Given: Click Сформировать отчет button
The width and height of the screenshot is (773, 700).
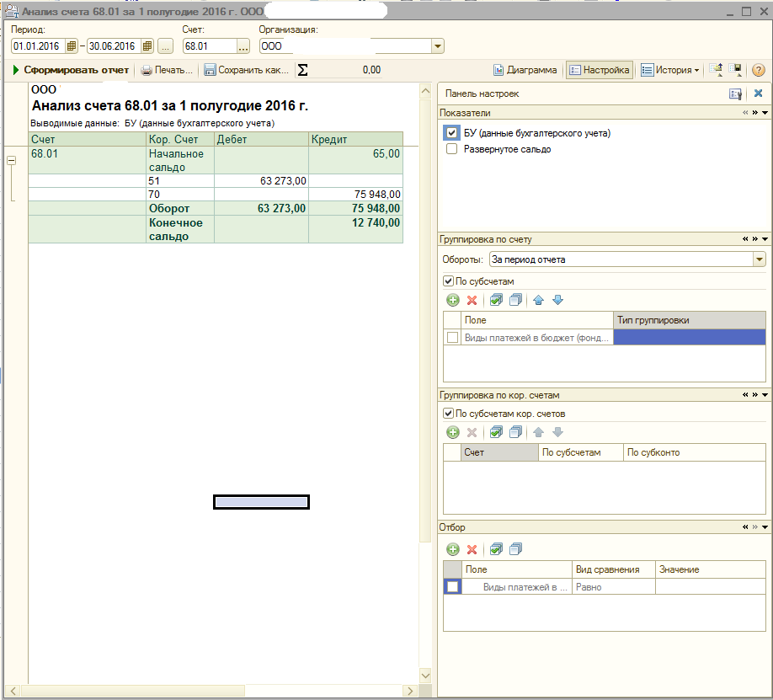Looking at the screenshot, I should [71, 70].
